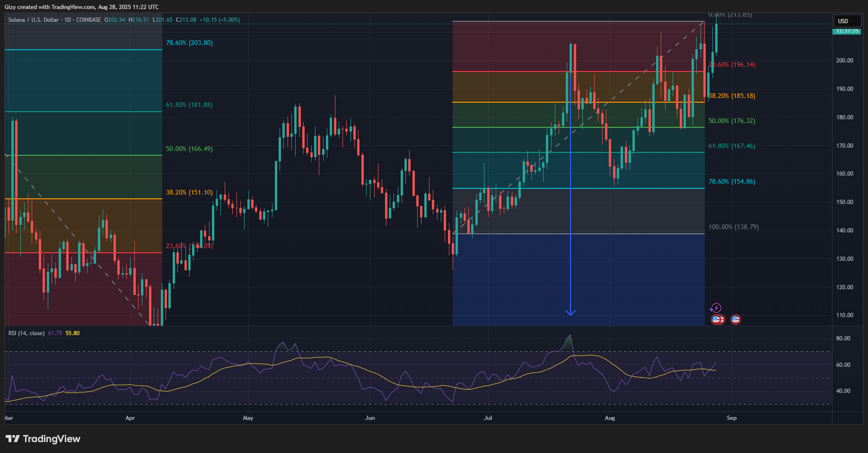Click the May marker on time axis

(248, 418)
